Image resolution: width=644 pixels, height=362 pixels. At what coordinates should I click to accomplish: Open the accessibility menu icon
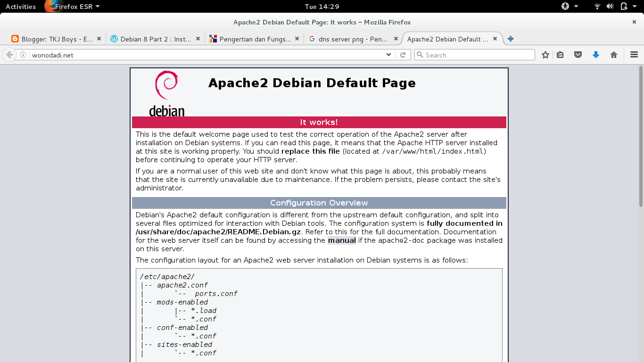click(x=565, y=7)
